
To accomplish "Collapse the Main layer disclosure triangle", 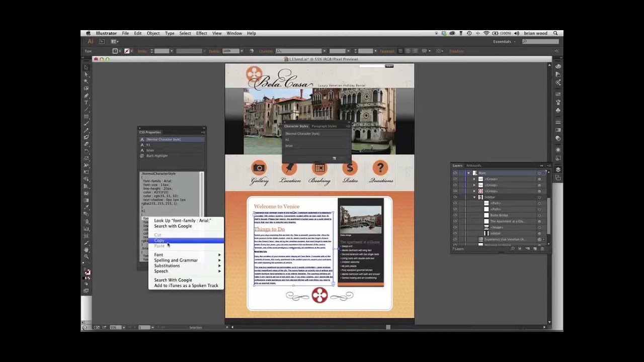I will 468,173.
